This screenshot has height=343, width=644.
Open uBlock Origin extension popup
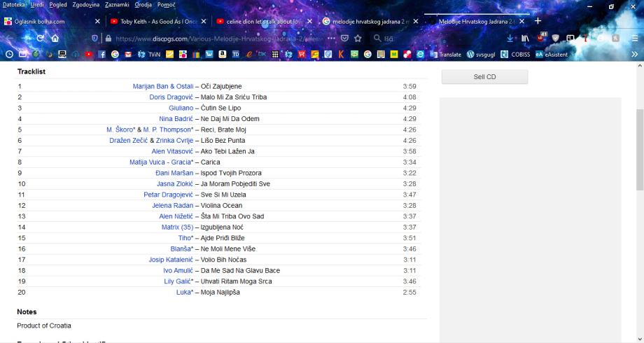pos(541,37)
